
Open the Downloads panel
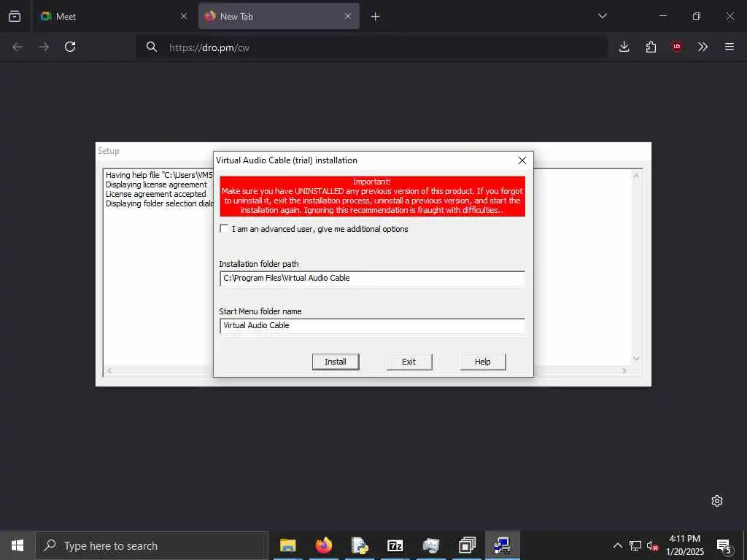[624, 47]
